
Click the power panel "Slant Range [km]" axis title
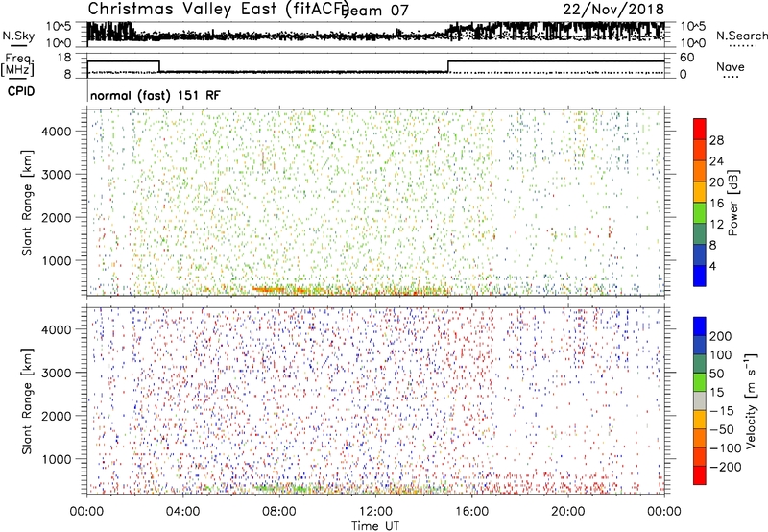point(27,203)
